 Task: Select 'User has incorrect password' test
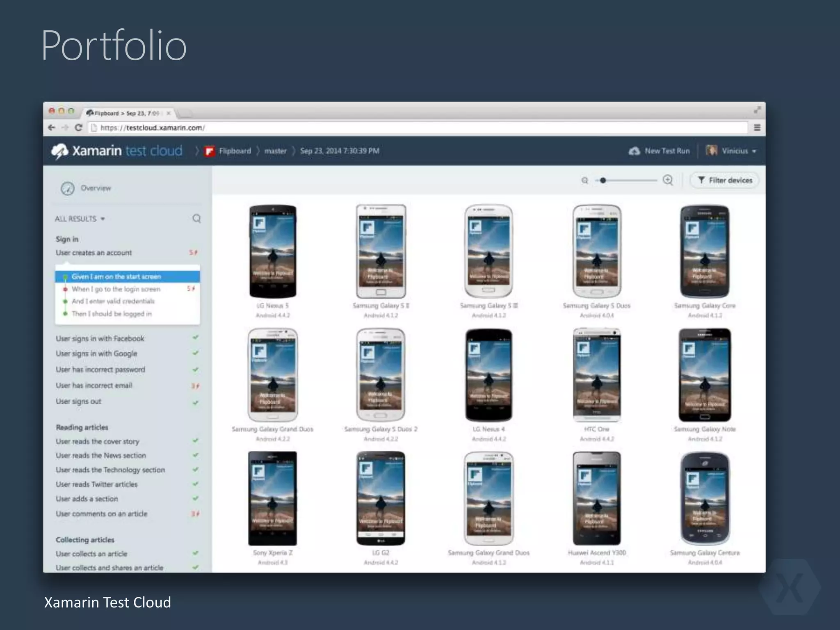pos(127,370)
